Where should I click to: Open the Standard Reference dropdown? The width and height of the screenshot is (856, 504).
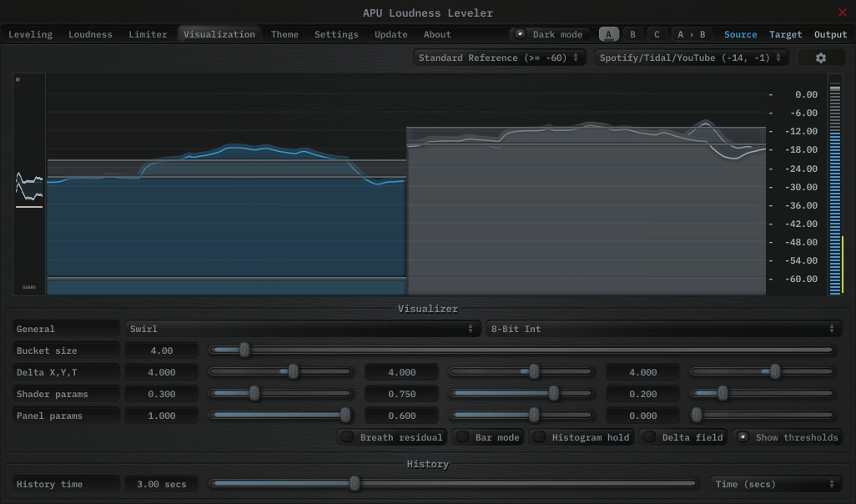[x=499, y=58]
